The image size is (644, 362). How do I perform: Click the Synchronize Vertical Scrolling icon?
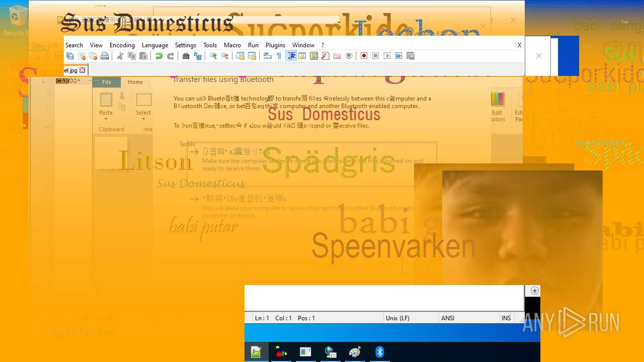[x=240, y=56]
